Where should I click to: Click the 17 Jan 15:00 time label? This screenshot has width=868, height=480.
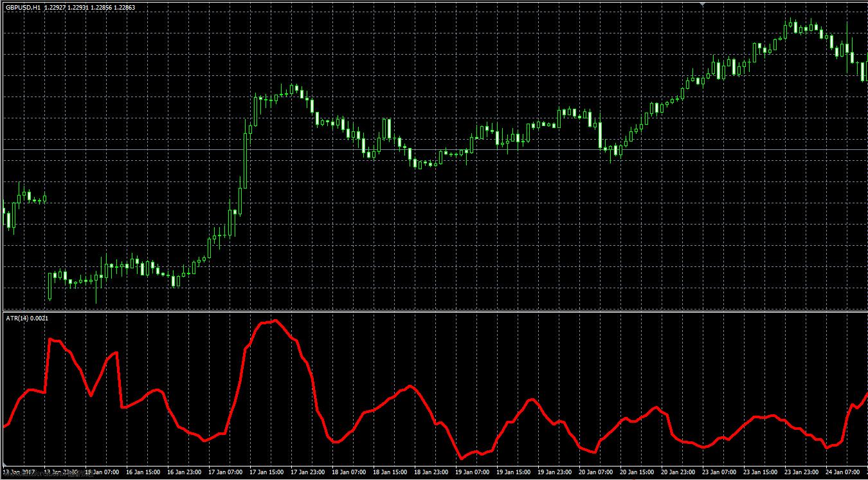pyautogui.click(x=267, y=472)
